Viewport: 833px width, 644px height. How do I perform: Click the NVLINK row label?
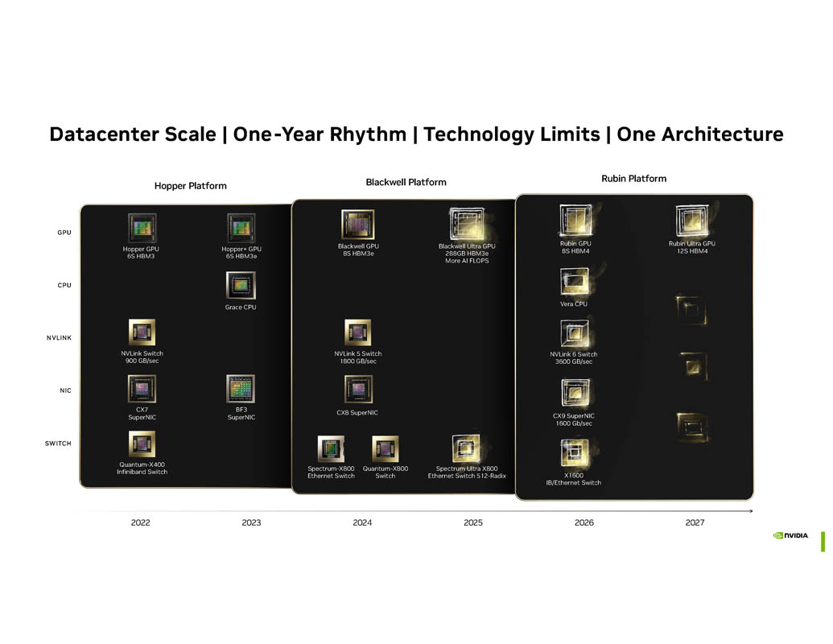coord(59,338)
